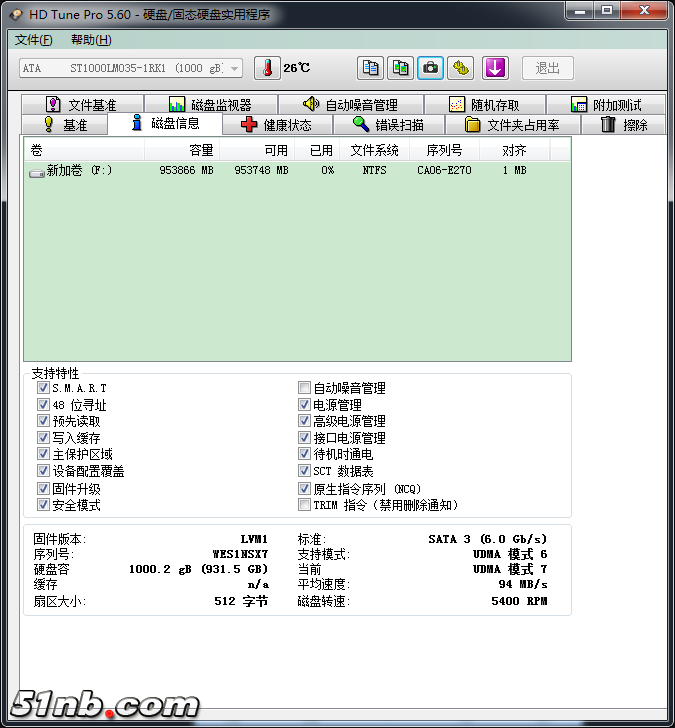Toggle the S.M.A.R.T checkbox
The height and width of the screenshot is (728, 675).
click(43, 388)
